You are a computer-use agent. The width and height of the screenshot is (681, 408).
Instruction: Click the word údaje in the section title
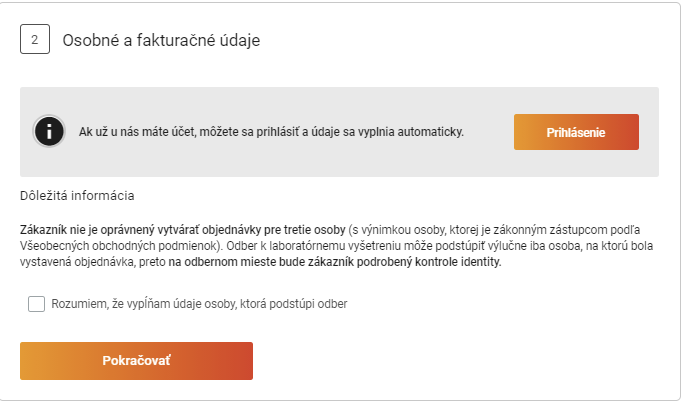click(x=240, y=40)
